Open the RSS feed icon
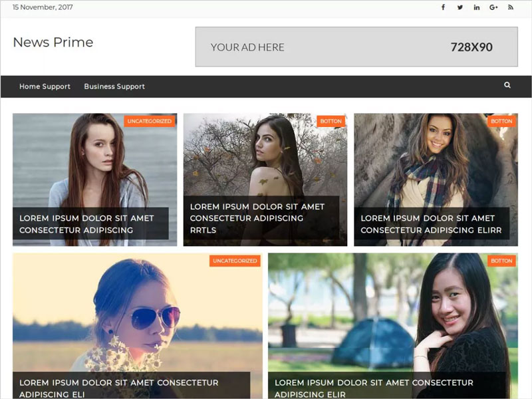 tap(511, 7)
